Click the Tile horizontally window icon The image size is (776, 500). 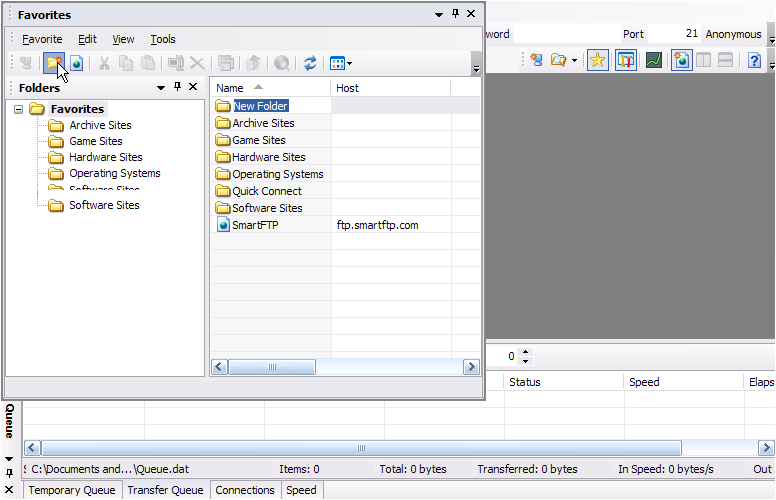tap(726, 60)
